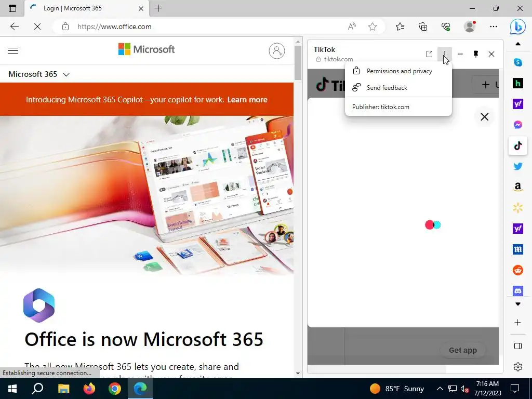Open the notification center icon
Viewport: 532px width, 399px height.
pos(515,389)
